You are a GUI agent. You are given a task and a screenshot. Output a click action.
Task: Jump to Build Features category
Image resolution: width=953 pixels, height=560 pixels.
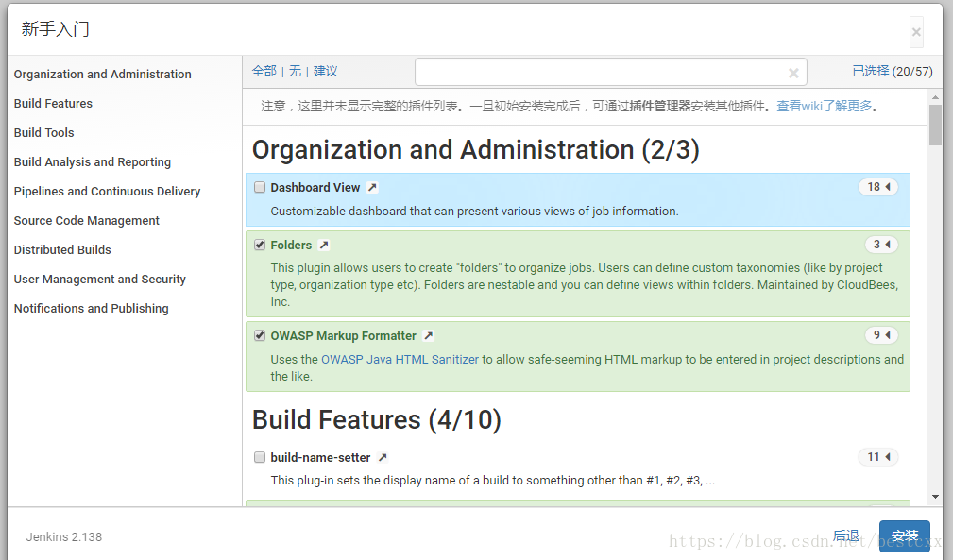click(x=54, y=103)
